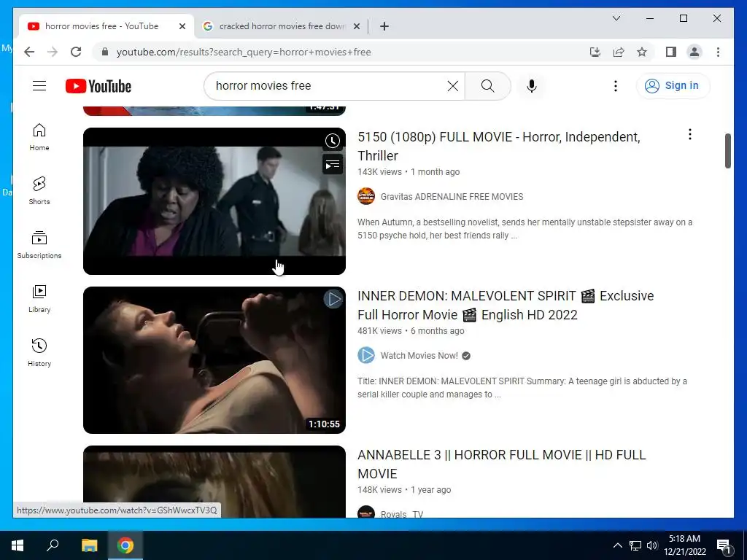Open Shorts from the sidebar

coord(39,191)
